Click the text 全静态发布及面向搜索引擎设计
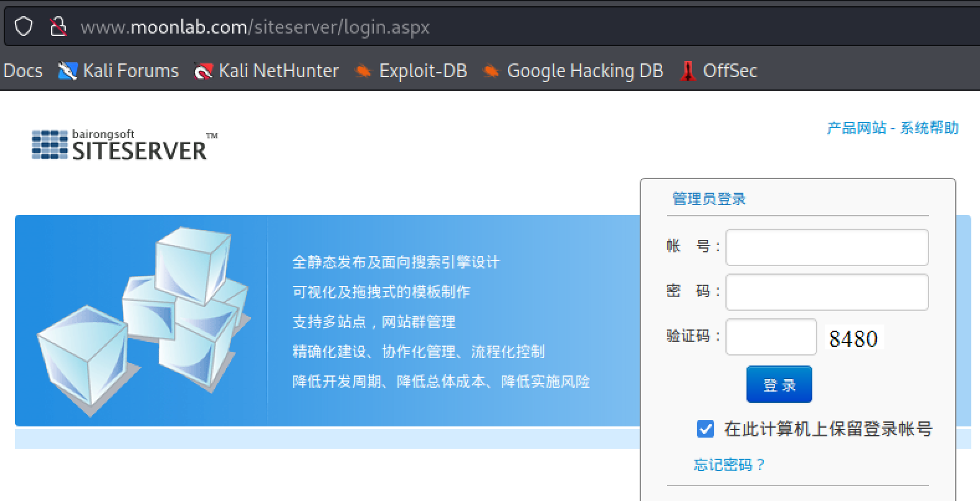Viewport: 980px width, 501px height. coord(396,262)
